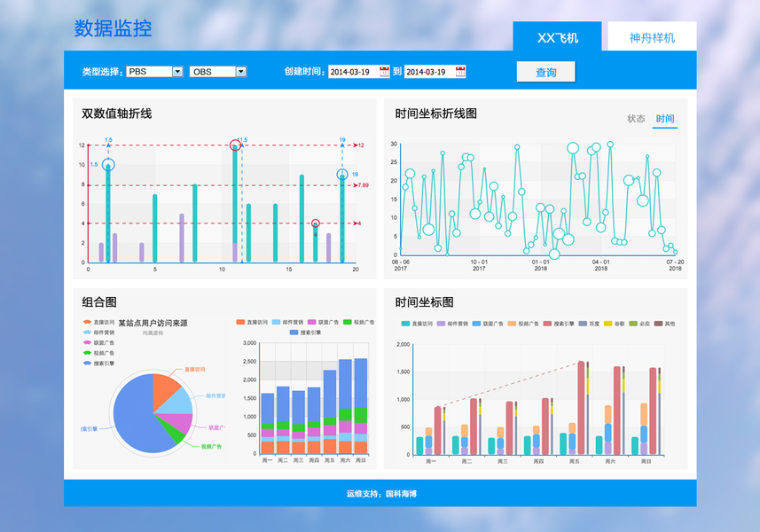Click the 数据监控 page title
This screenshot has height=532, width=760.
click(113, 28)
